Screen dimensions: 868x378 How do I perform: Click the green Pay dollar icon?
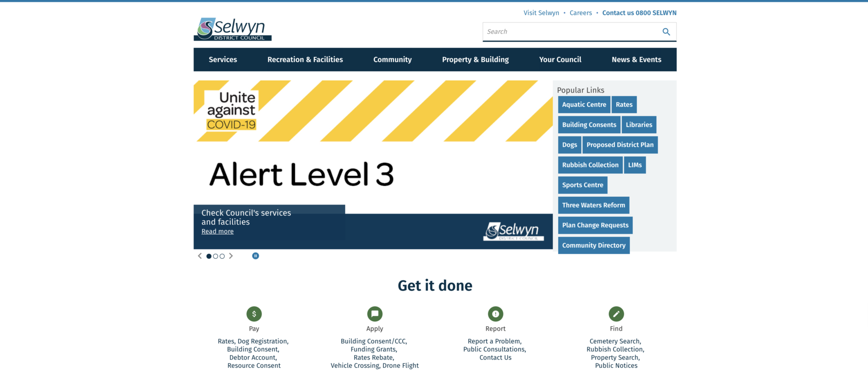(x=254, y=314)
